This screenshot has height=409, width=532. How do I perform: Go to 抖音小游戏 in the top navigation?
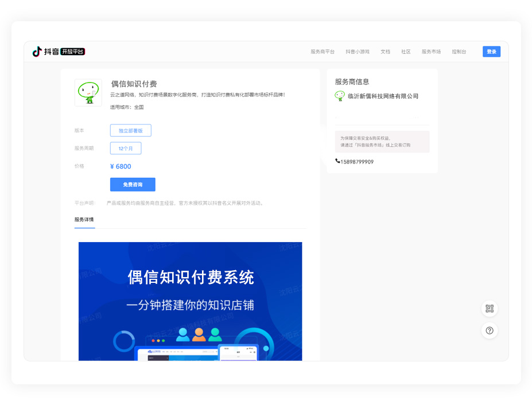(x=357, y=52)
